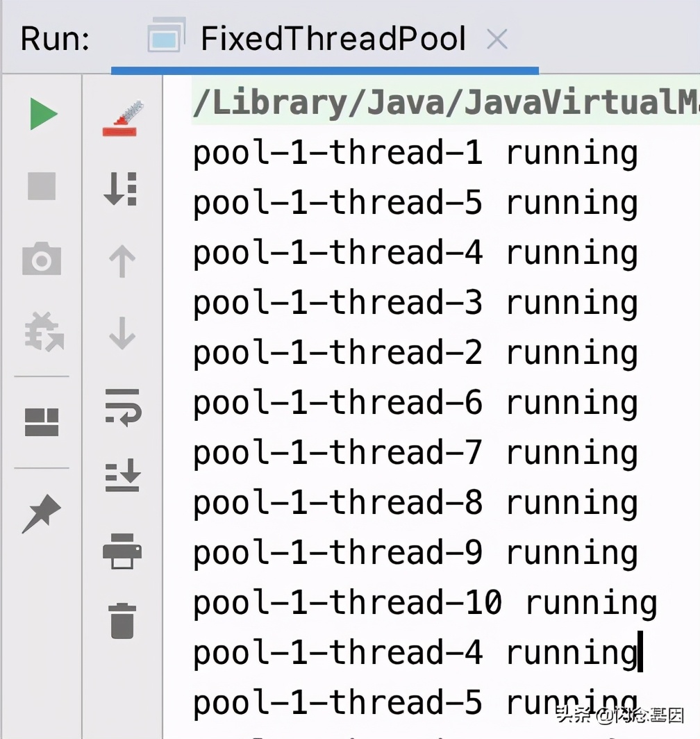700x739 pixels.
Task: Close the FixedThreadPool tab
Action: coord(497,40)
